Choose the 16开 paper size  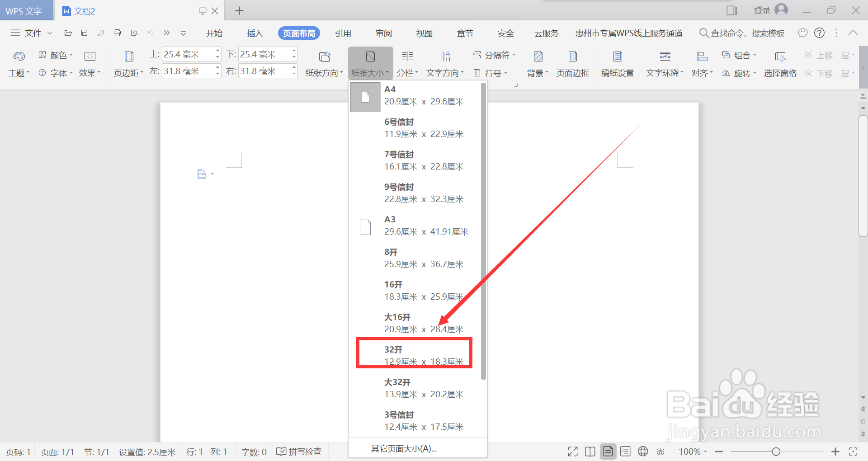tap(415, 291)
